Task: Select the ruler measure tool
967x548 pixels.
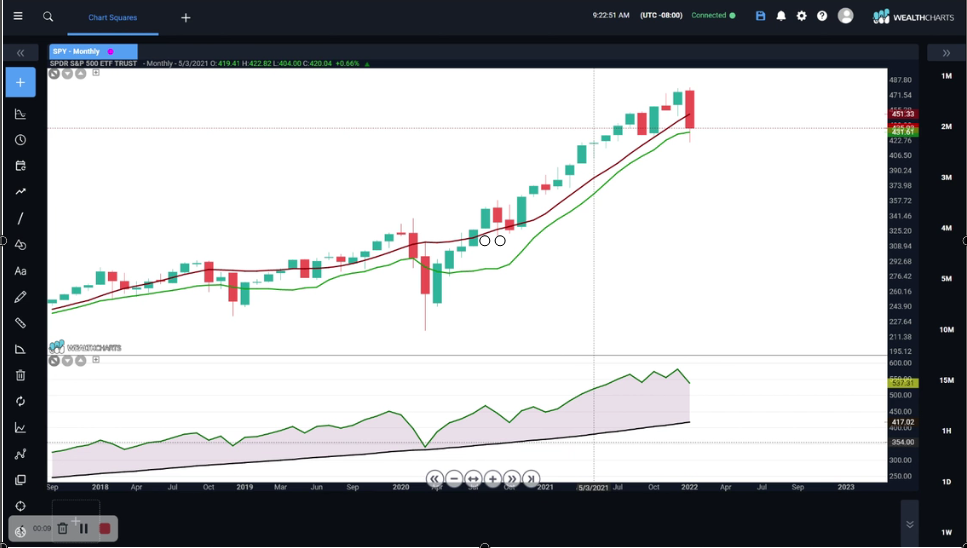Action: point(20,323)
